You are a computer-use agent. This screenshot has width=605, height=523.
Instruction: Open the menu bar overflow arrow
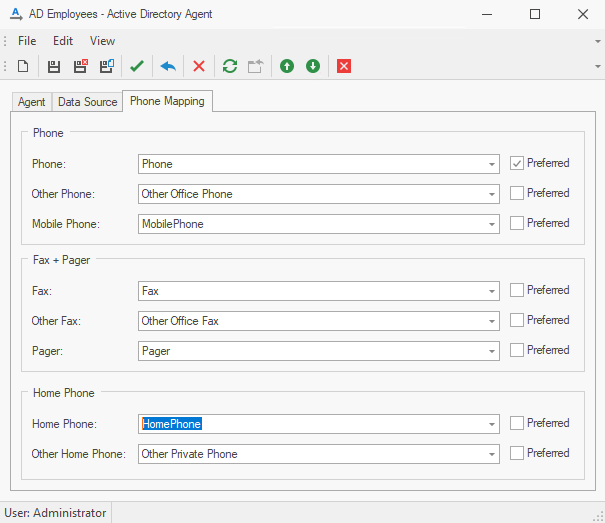pyautogui.click(x=598, y=41)
